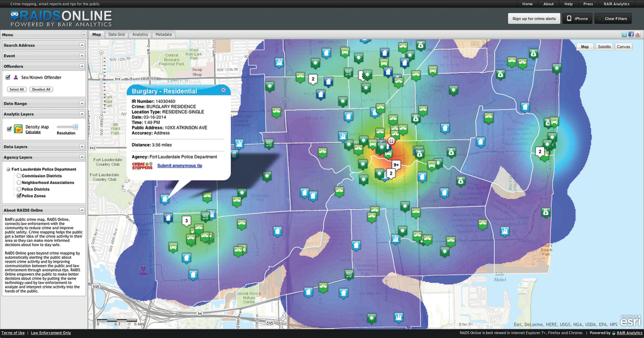Click the Crime Stoppers logo in popup
This screenshot has height=338, width=644.
click(142, 165)
